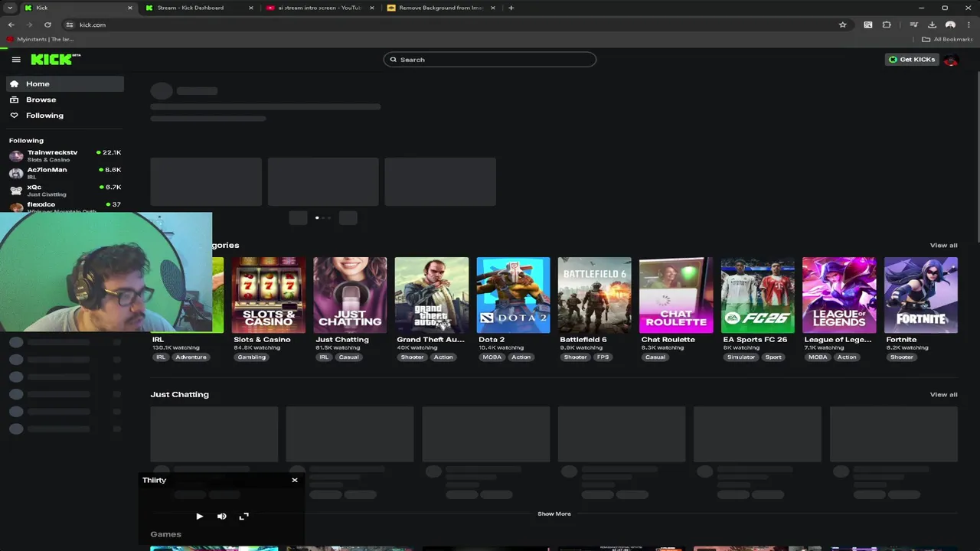Bookmark this page with star icon
Screen dimensions: 980x551
[843, 24]
